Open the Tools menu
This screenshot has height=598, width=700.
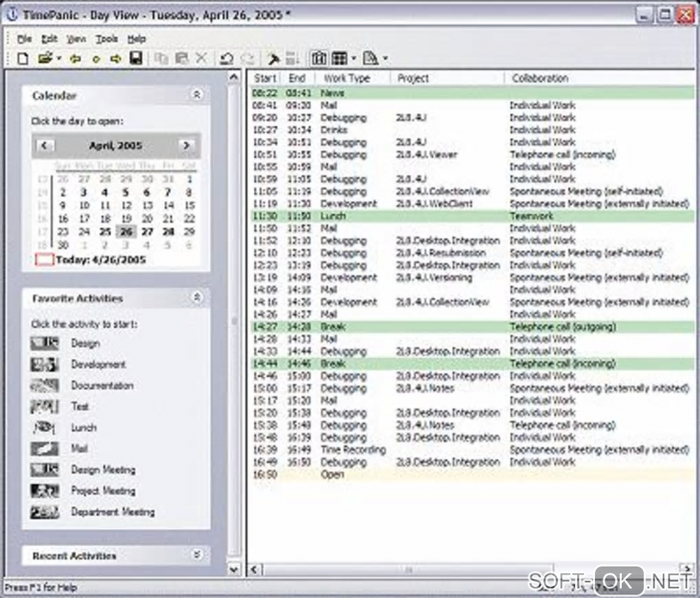click(x=106, y=39)
